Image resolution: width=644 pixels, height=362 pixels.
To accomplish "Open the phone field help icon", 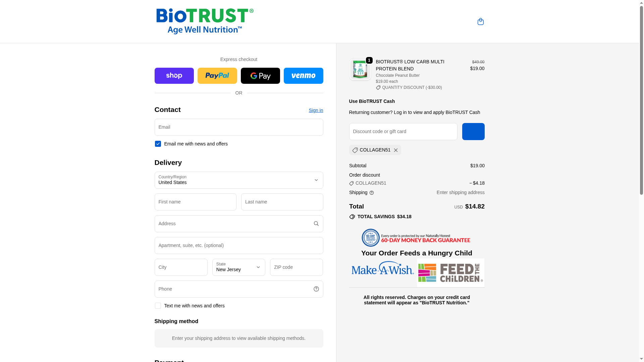I will point(316,289).
